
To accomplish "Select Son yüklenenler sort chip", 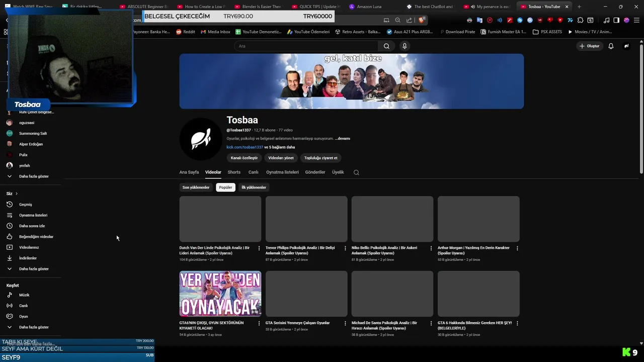I will pyautogui.click(x=196, y=187).
